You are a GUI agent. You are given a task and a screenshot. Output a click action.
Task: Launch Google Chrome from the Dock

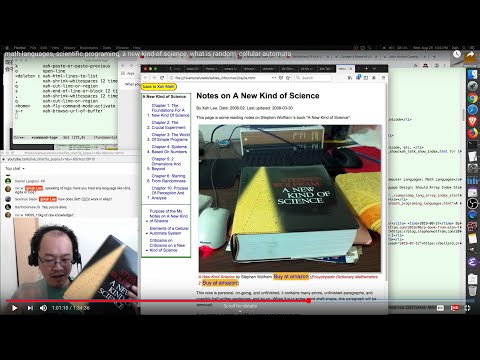tap(473, 98)
